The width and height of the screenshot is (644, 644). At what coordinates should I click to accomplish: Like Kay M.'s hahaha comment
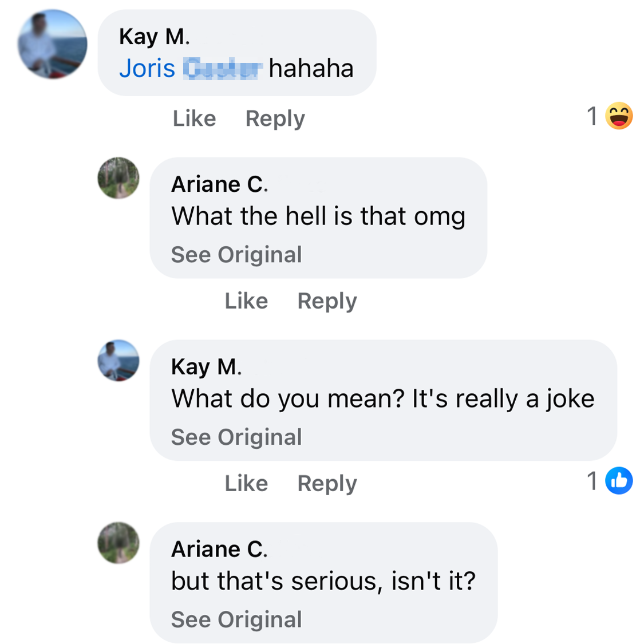click(194, 118)
